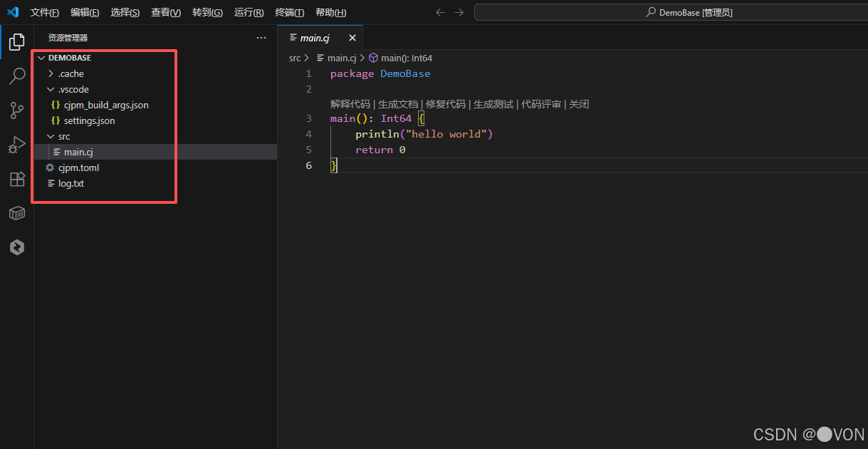Select the main.cj editor tab
Image resolution: width=868 pixels, height=449 pixels.
pyautogui.click(x=320, y=38)
